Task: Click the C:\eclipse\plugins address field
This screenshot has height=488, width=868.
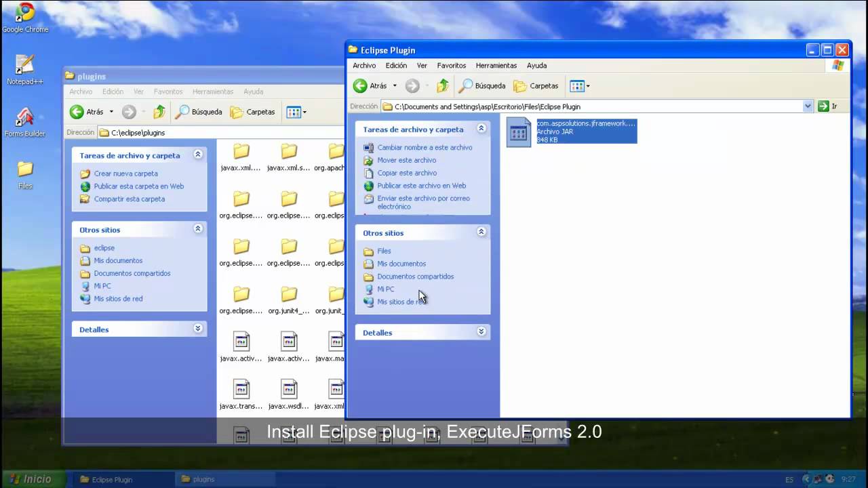Action: tap(221, 133)
